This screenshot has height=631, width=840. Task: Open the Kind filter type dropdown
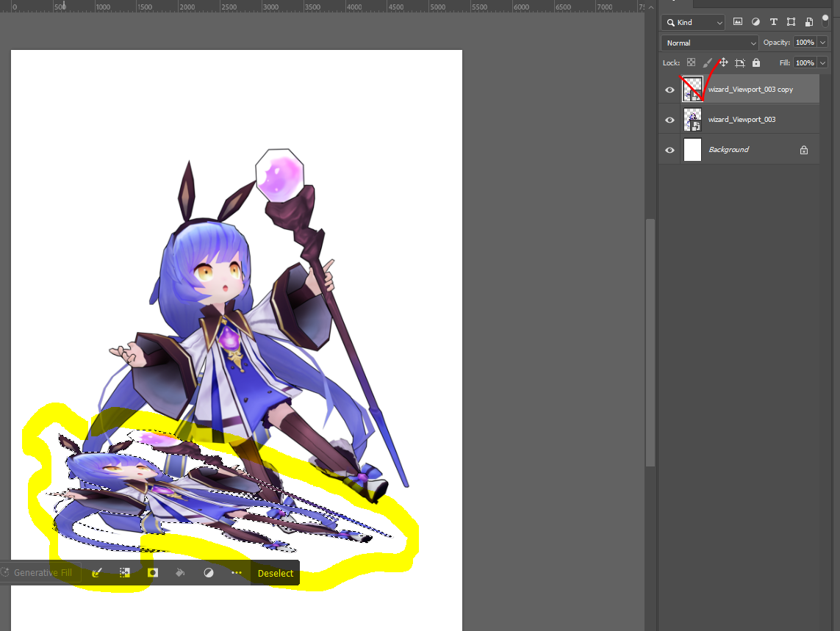(x=693, y=22)
